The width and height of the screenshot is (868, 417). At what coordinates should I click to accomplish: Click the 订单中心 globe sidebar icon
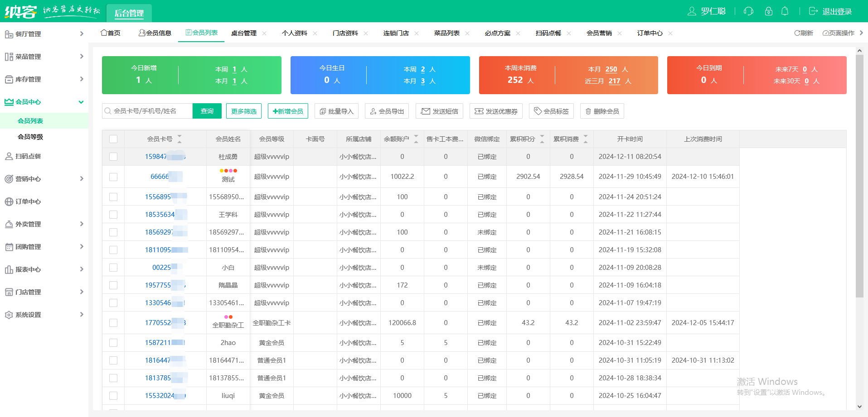[x=9, y=201]
